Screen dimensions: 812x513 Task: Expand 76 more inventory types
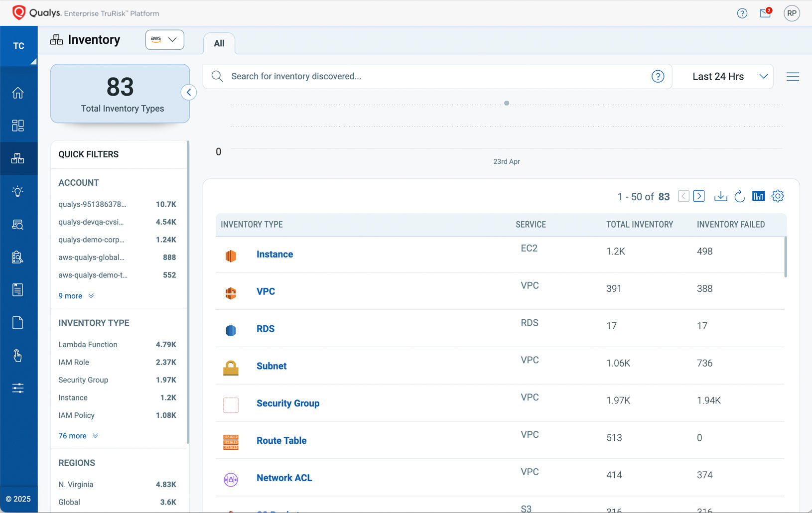78,436
